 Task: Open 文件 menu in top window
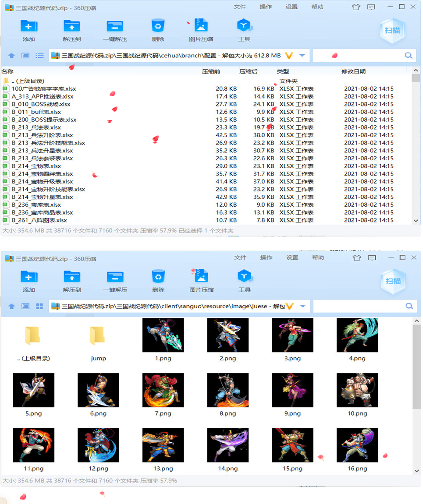pos(240,7)
